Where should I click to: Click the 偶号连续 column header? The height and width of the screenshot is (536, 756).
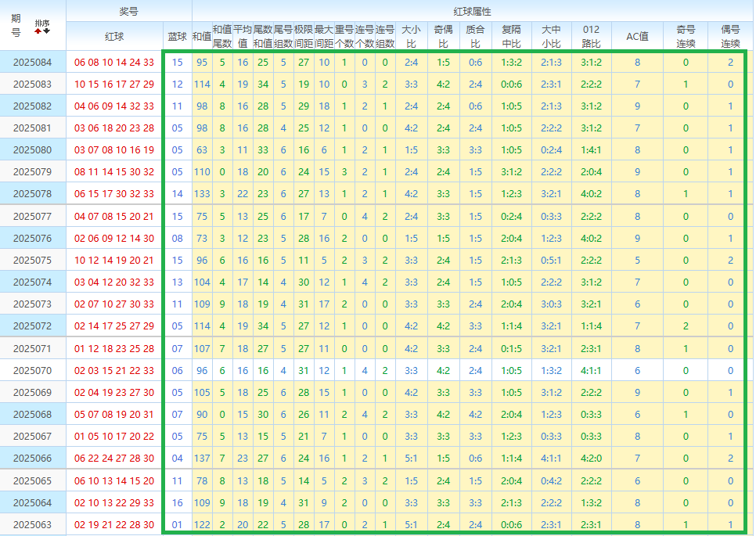[730, 37]
